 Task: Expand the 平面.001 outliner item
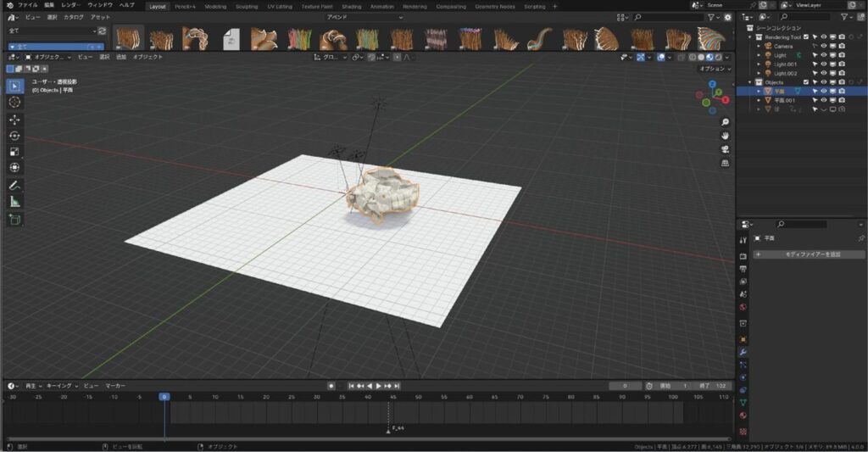pyautogui.click(x=759, y=100)
